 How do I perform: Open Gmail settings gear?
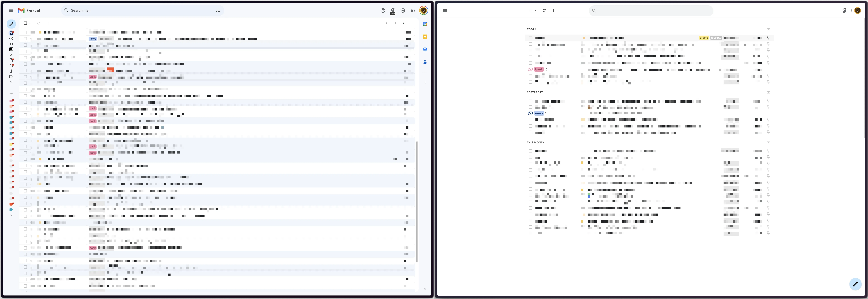pos(403,10)
